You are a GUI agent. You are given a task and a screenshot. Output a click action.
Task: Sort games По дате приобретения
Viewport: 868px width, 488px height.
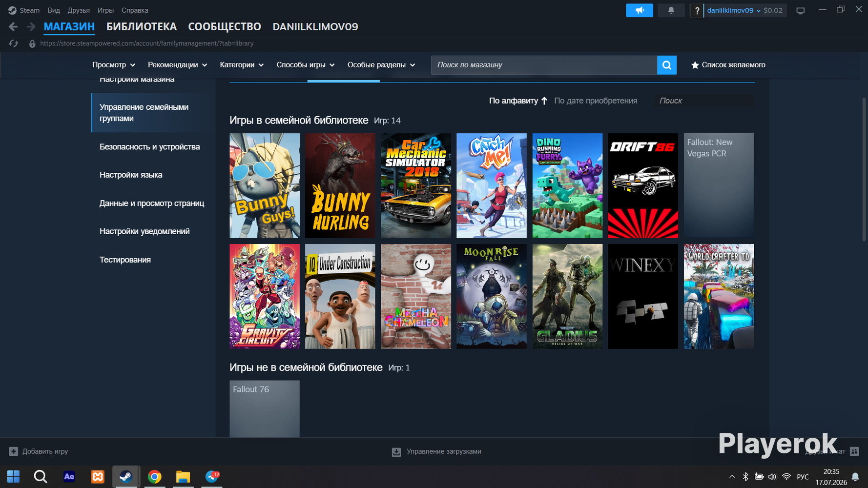pos(596,101)
